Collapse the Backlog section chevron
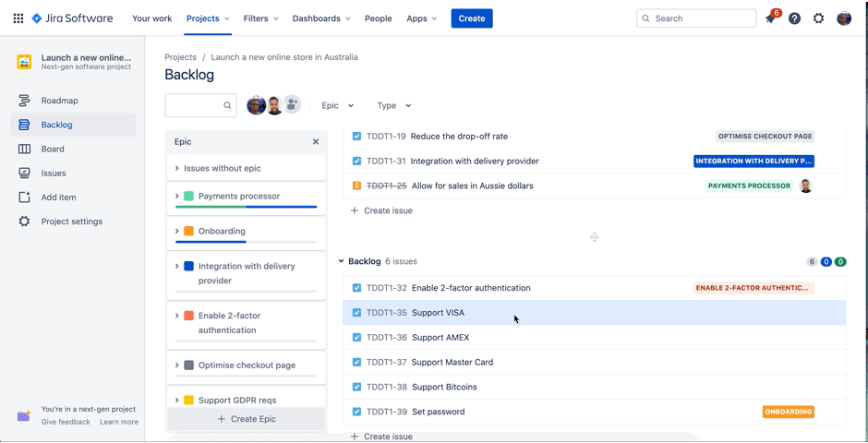 pyautogui.click(x=341, y=261)
